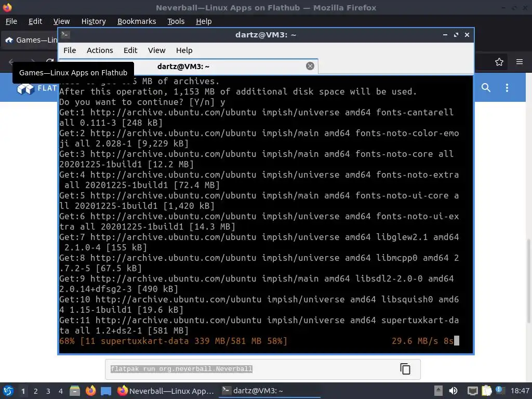Click the update notifier tray icon
The image size is (532, 399).
click(500, 390)
